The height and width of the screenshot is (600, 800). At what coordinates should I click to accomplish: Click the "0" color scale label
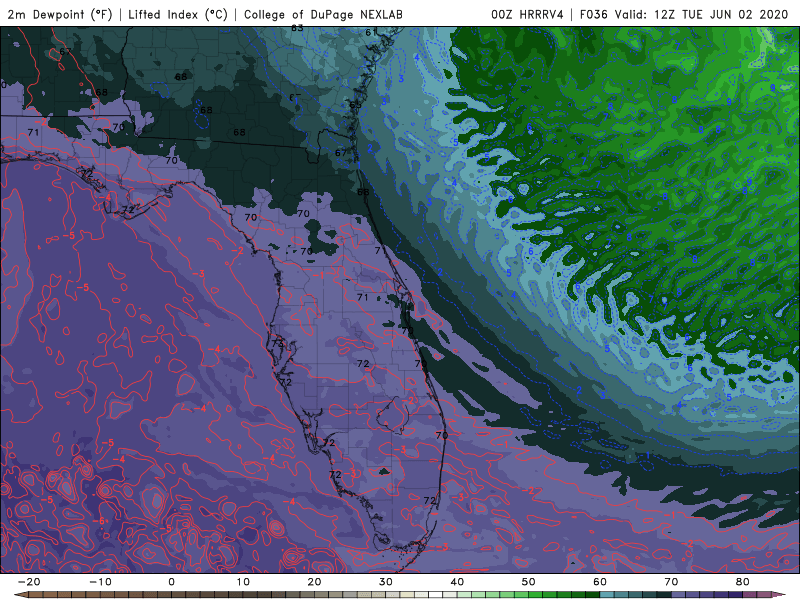(171, 582)
